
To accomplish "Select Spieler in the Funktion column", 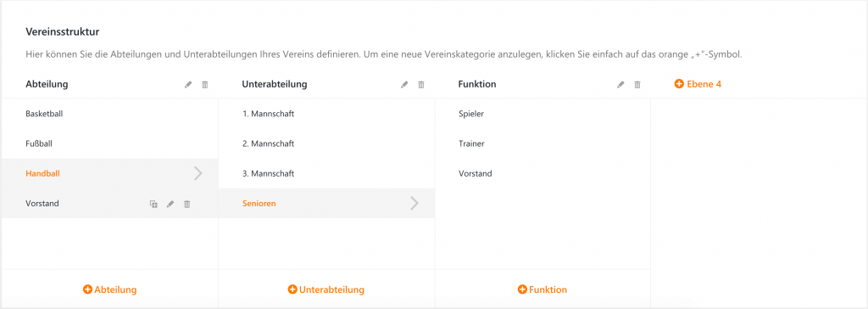I will coord(543,114).
